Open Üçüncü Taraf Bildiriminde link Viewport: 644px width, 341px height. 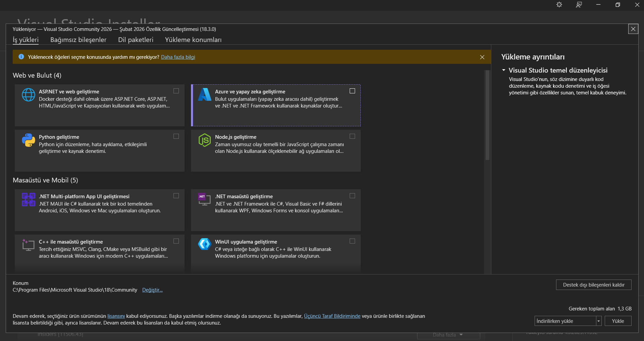tap(332, 316)
